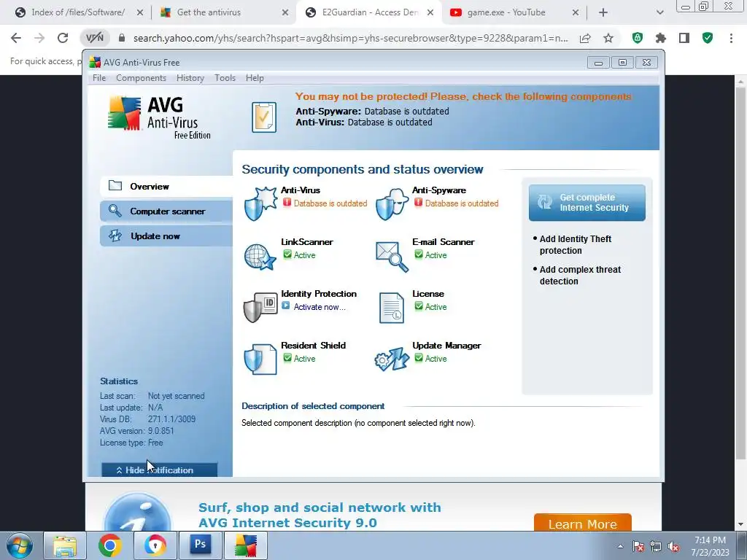This screenshot has height=560, width=747.
Task: Click the Update now arrows icon
Action: pos(115,236)
